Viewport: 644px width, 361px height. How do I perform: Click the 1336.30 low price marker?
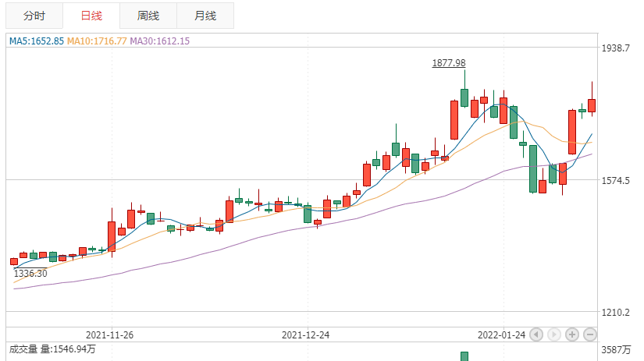[30, 273]
